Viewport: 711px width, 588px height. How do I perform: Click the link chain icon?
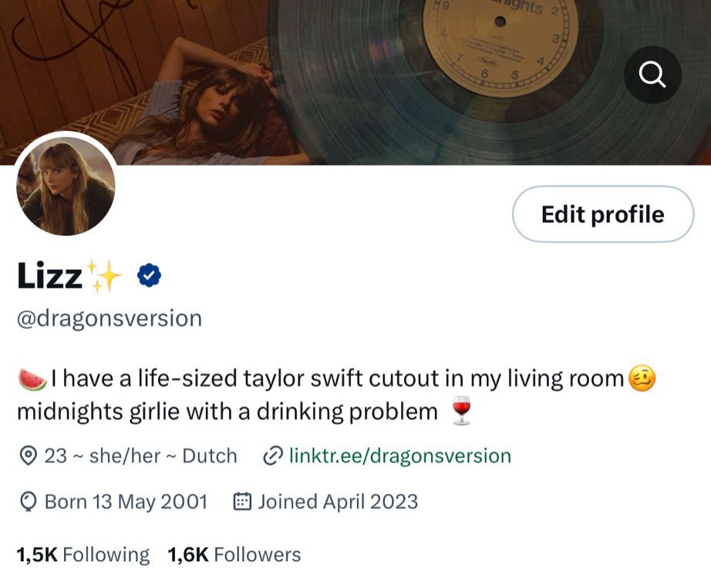pyautogui.click(x=273, y=455)
